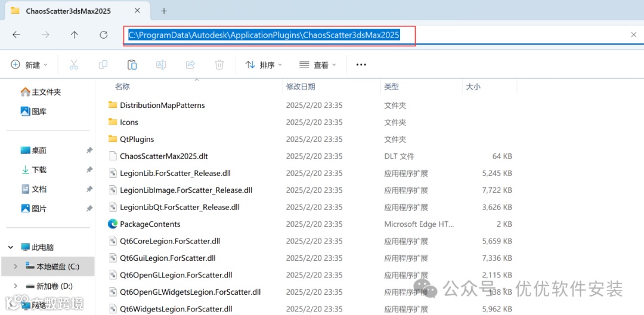The image size is (644, 315).
Task: Select Qt6WidgetsLegion.ForScatter.dll file
Action: click(176, 308)
